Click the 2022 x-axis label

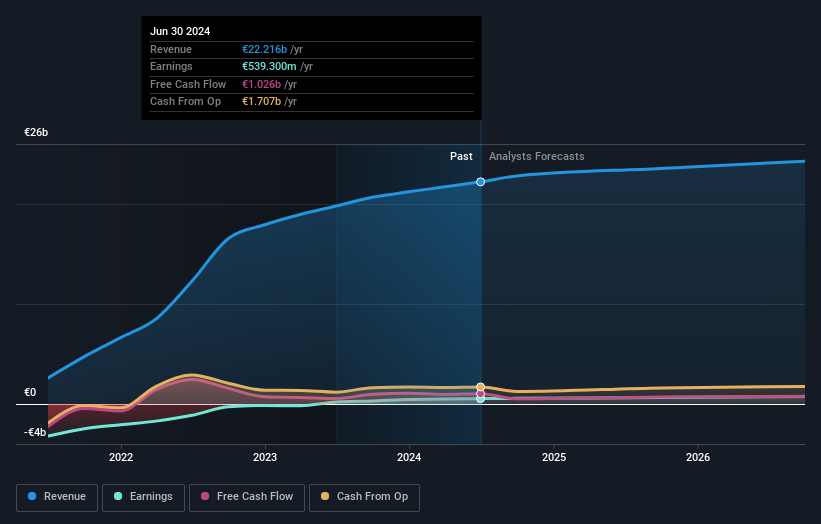pyautogui.click(x=121, y=457)
